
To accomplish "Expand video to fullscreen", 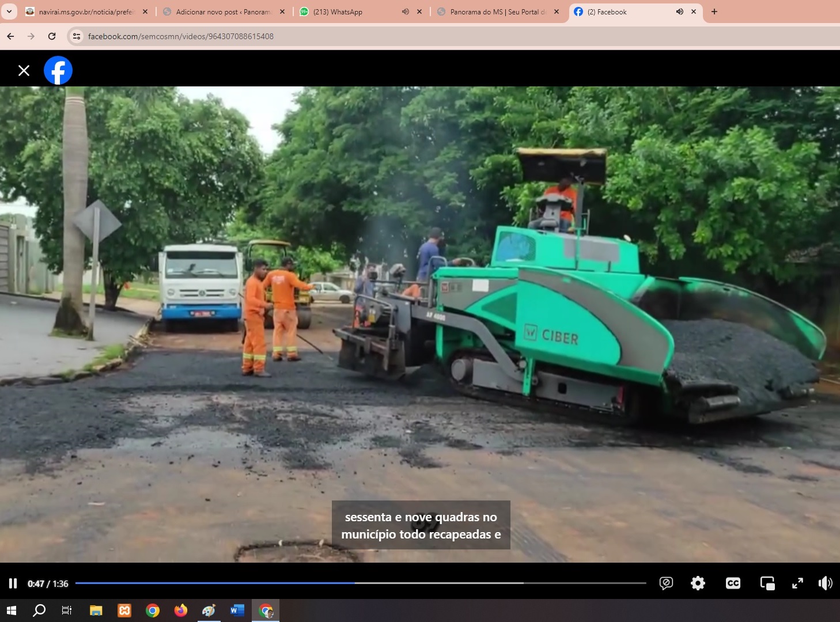I will click(x=797, y=583).
